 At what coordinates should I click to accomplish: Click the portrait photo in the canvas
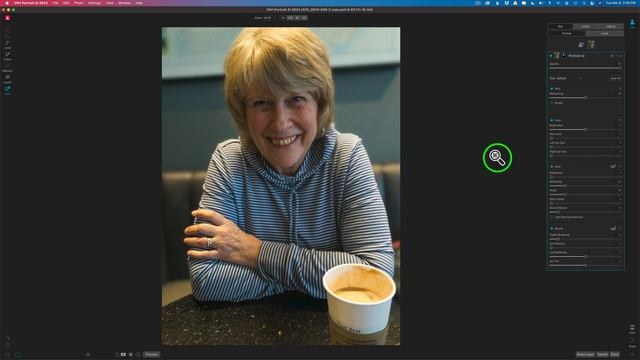(x=281, y=186)
